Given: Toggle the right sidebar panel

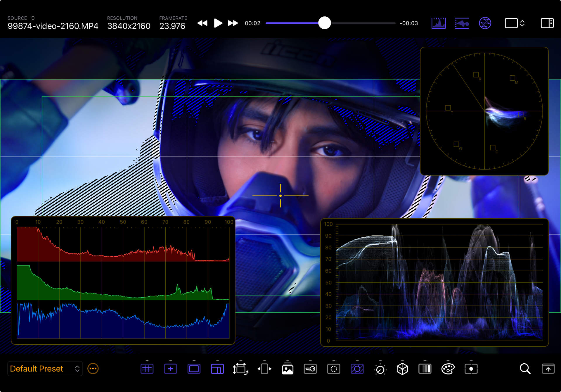Looking at the screenshot, I should [x=547, y=23].
